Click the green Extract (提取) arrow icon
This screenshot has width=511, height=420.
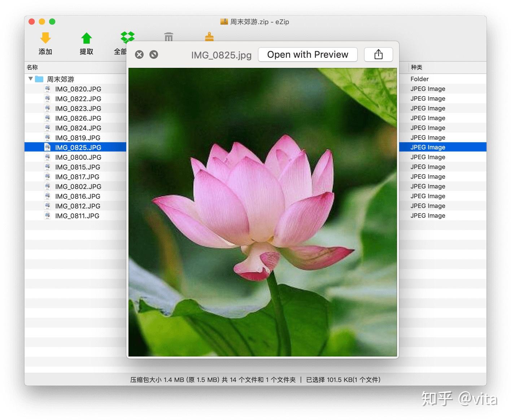click(87, 38)
